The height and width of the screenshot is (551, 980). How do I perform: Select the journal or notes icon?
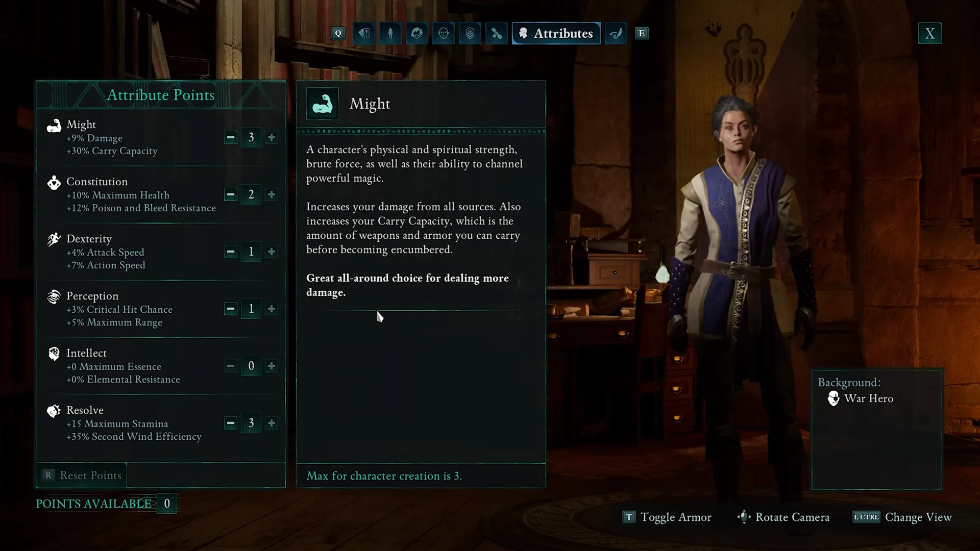[615, 33]
